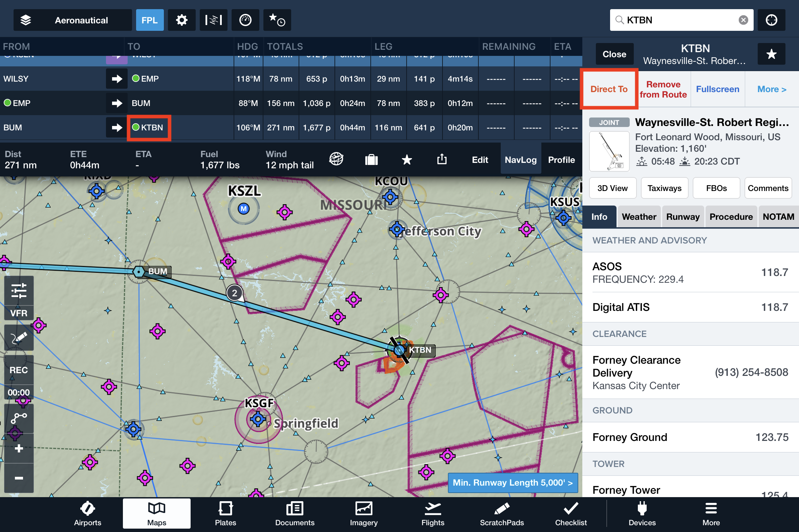Open favorites and recents icon
This screenshot has width=799, height=532.
(x=277, y=20)
